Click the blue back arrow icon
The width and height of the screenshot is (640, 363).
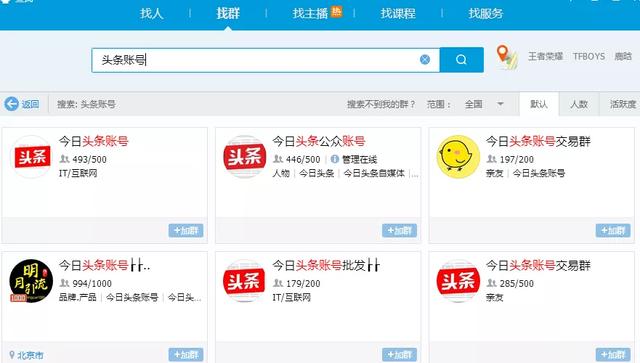11,104
